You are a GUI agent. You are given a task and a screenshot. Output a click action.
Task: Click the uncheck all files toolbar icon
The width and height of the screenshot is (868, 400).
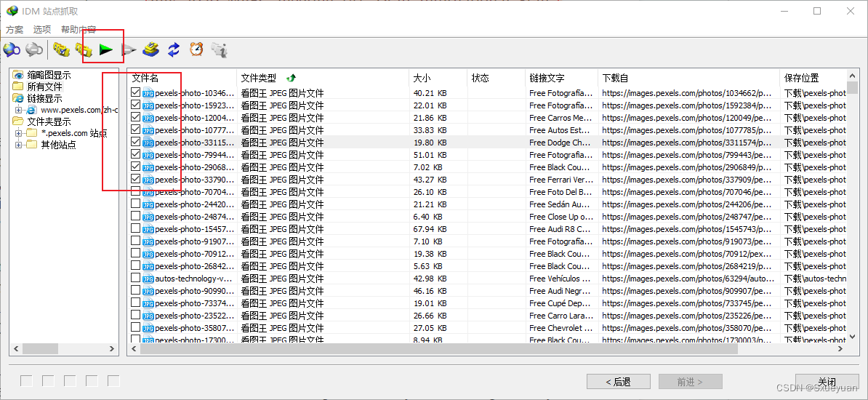tap(84, 50)
